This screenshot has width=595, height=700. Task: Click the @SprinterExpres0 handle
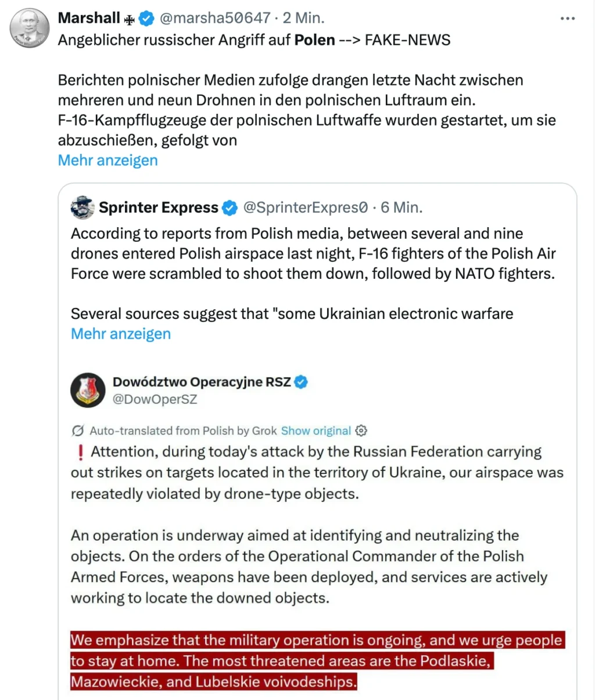click(306, 207)
